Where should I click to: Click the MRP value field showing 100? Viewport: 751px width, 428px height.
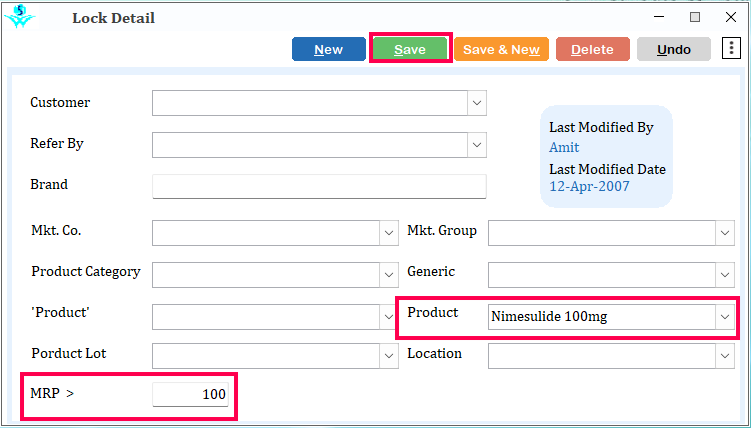(191, 394)
